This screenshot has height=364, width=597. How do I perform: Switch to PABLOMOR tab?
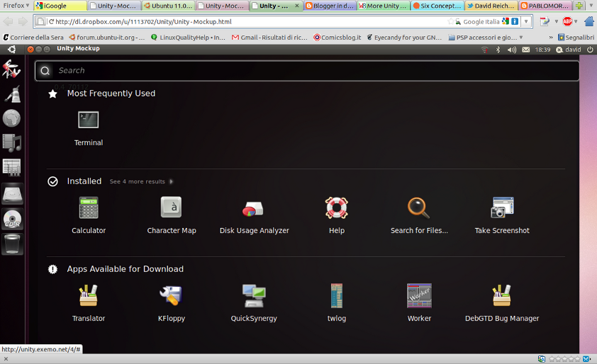(x=545, y=6)
